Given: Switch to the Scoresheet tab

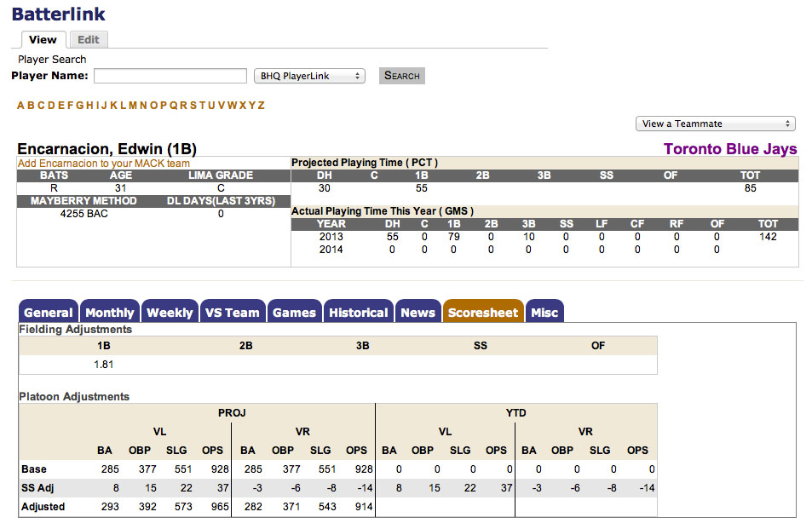Looking at the screenshot, I should point(482,312).
